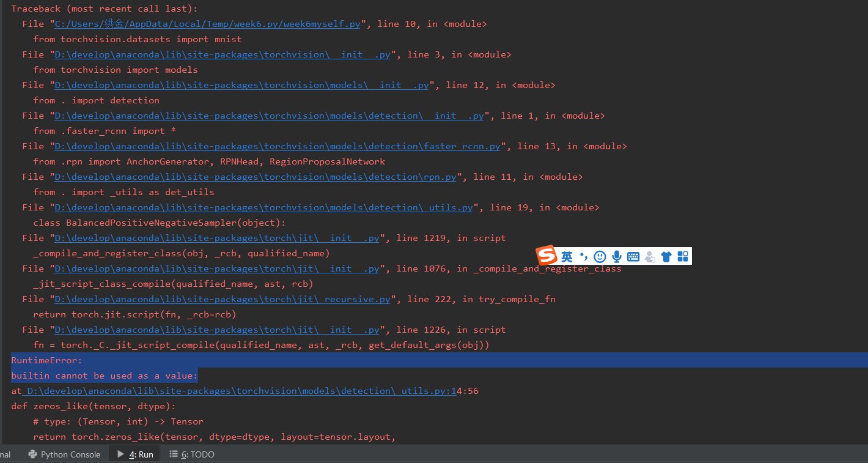The height and width of the screenshot is (463, 868).
Task: Click 'from .faster_rcnn import *' line
Action: [105, 131]
